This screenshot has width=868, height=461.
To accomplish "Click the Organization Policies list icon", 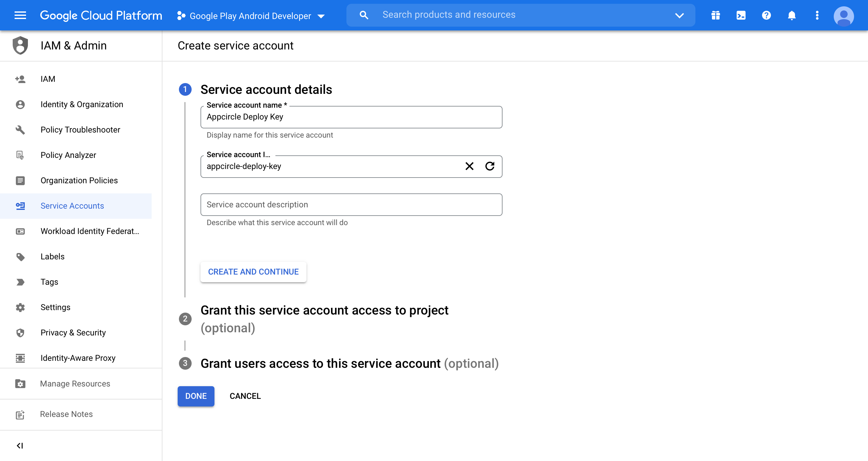I will (20, 180).
